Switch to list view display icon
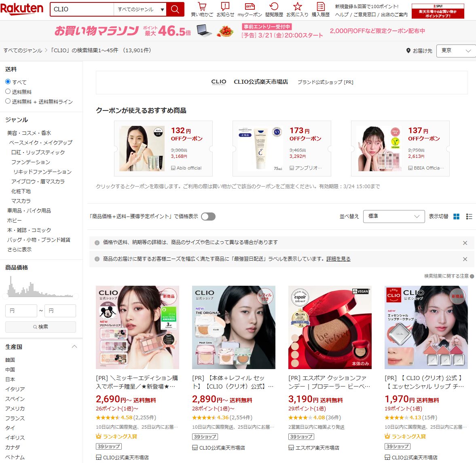 469,216
